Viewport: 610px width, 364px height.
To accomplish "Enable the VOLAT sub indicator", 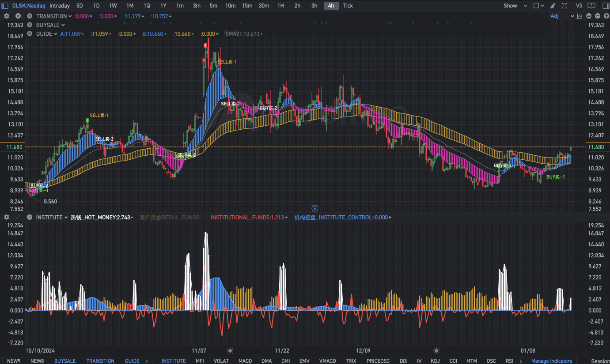I will point(221,361).
